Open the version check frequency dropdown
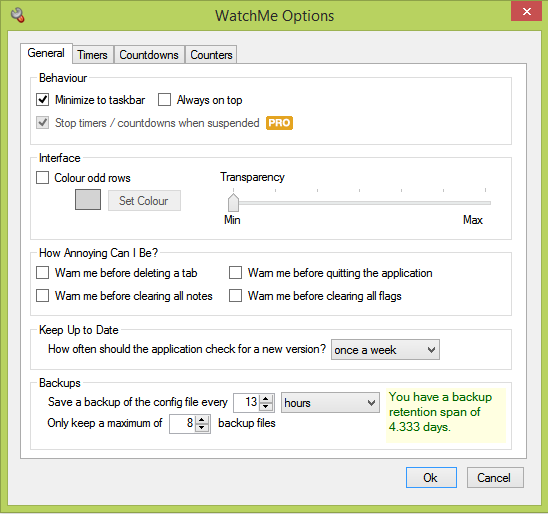The width and height of the screenshot is (548, 514). point(385,349)
